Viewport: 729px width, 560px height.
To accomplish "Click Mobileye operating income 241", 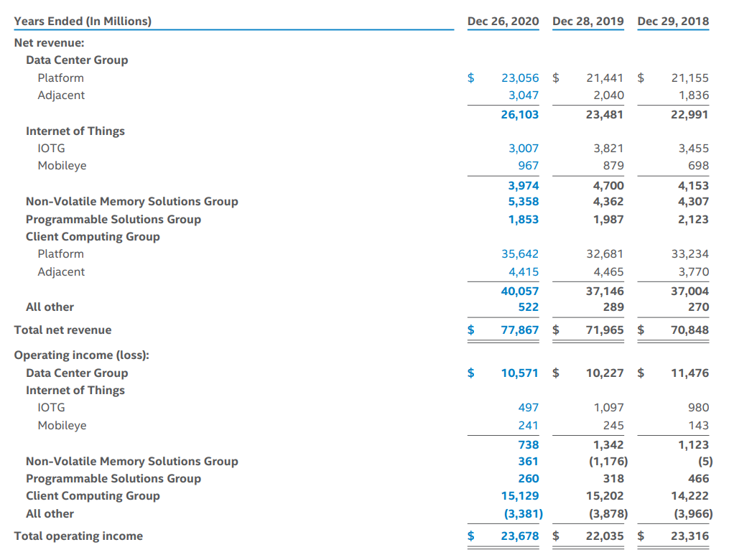I will pos(528,426).
